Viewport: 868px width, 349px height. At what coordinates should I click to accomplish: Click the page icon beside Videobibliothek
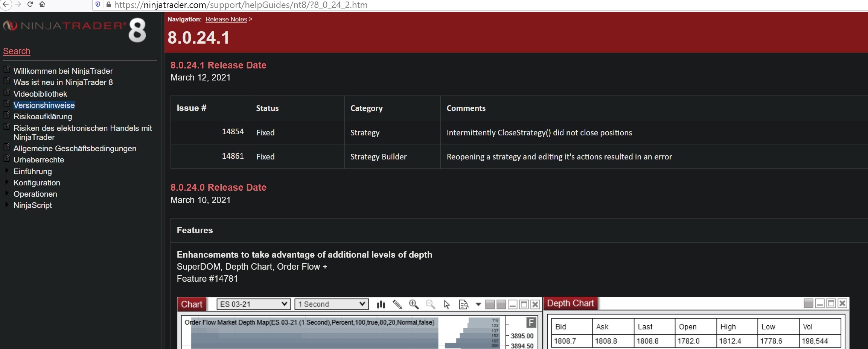[x=6, y=92]
